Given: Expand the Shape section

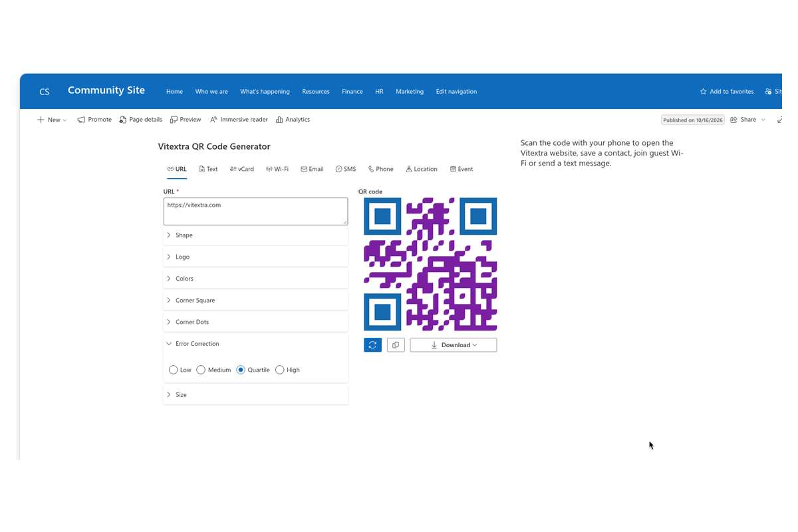Looking at the screenshot, I should point(255,235).
